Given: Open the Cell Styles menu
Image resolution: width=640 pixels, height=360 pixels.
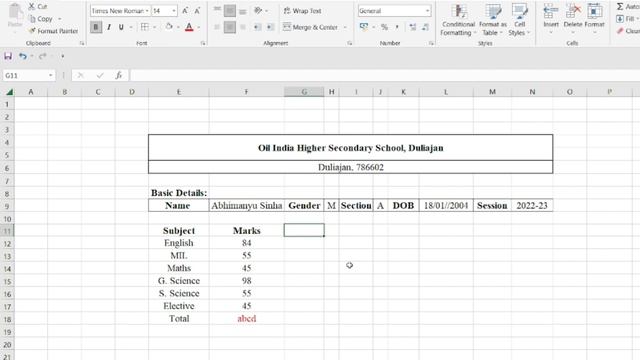Looking at the screenshot, I should (519, 20).
